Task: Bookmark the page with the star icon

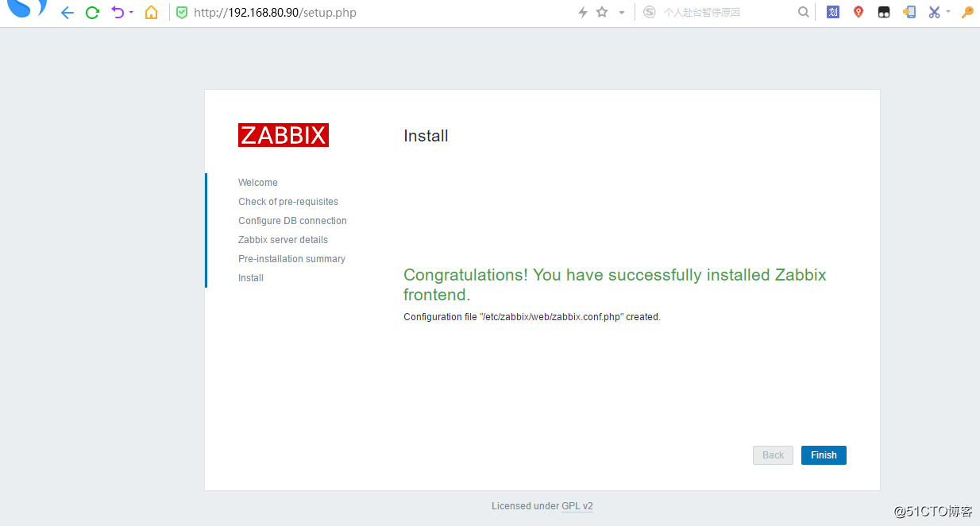Action: tap(602, 12)
